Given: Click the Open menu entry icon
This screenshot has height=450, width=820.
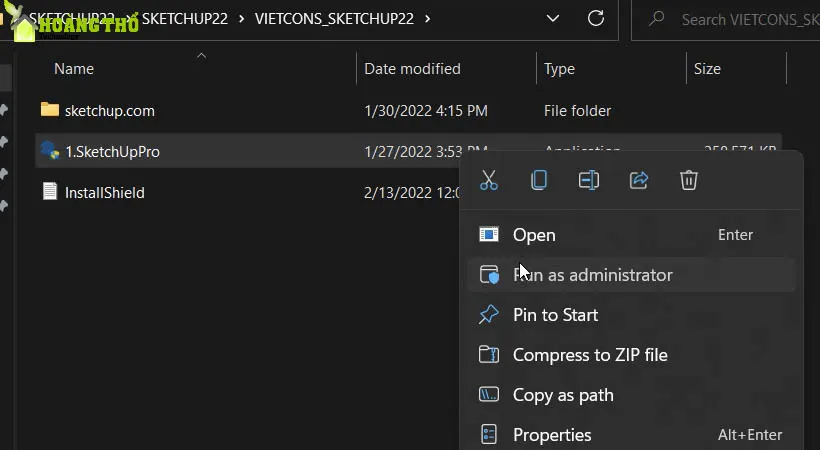Looking at the screenshot, I should [x=488, y=234].
